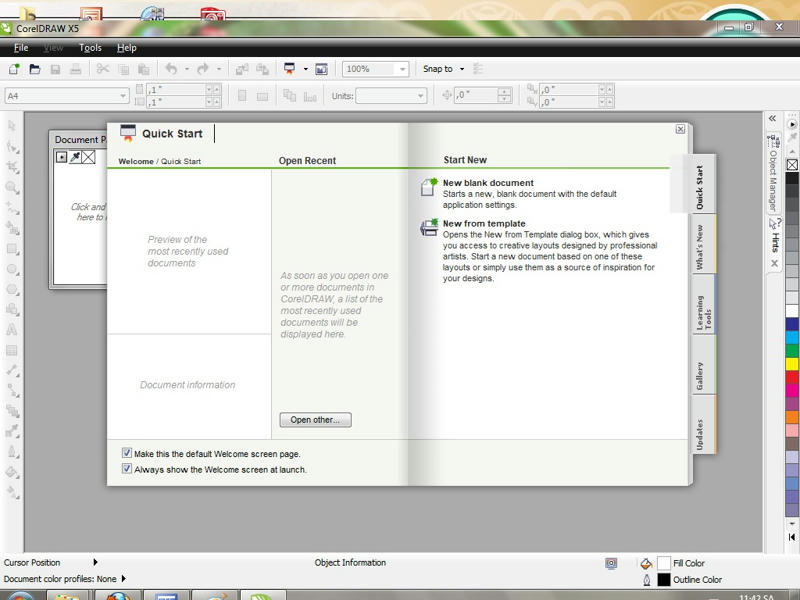Pick the yellow swatch in color palette
Viewport: 800px width, 600px height.
[792, 364]
